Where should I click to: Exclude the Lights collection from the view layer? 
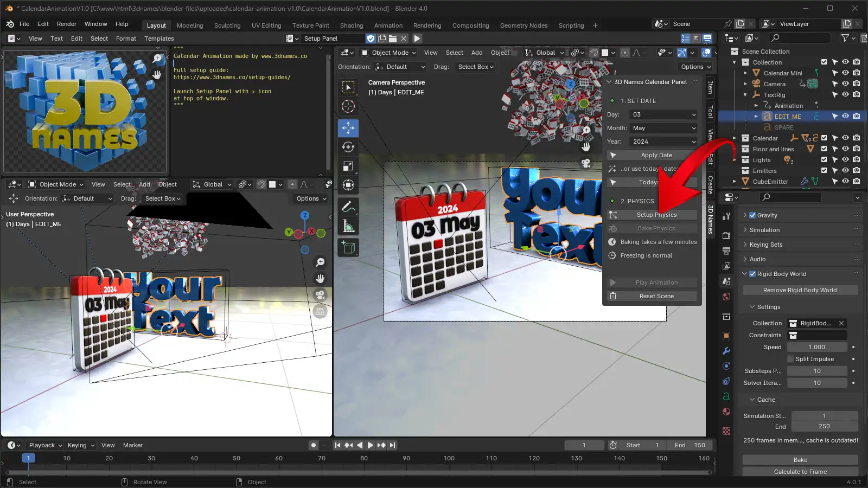[824, 160]
